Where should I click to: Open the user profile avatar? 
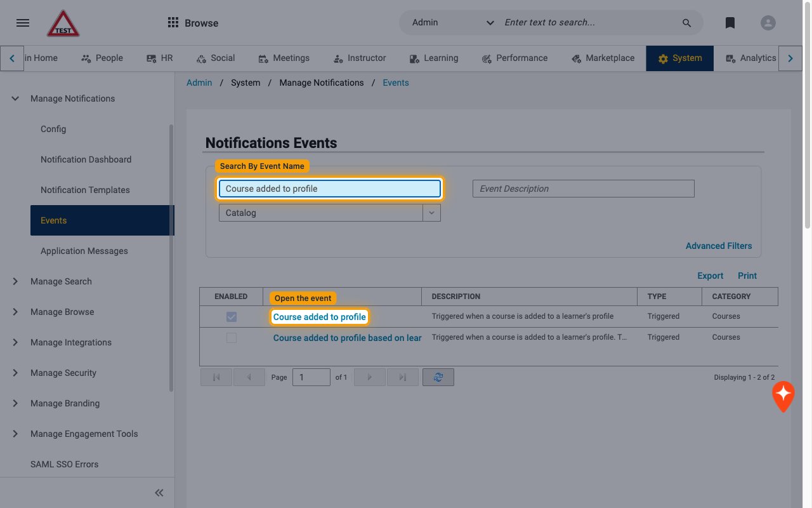tap(768, 23)
